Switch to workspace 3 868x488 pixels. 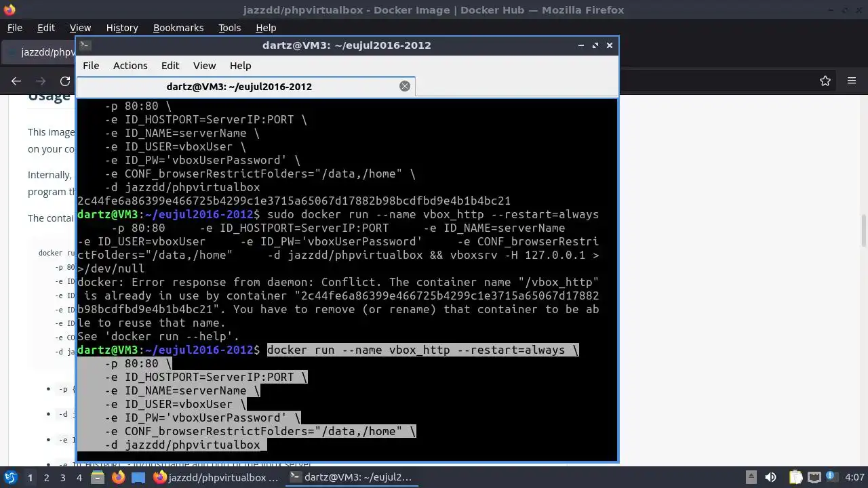[62, 477]
